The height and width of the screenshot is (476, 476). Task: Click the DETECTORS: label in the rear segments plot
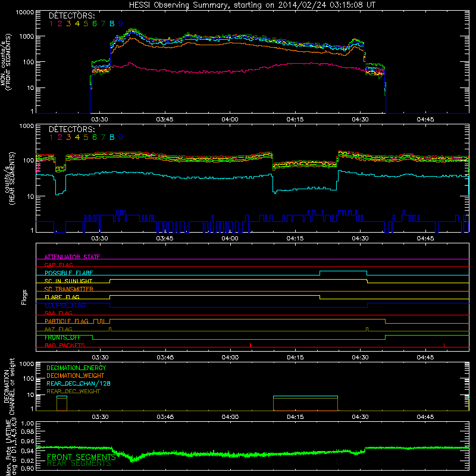pyautogui.click(x=71, y=129)
